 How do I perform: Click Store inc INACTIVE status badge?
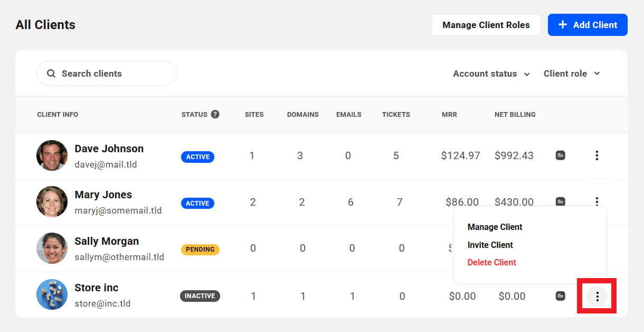[200, 296]
